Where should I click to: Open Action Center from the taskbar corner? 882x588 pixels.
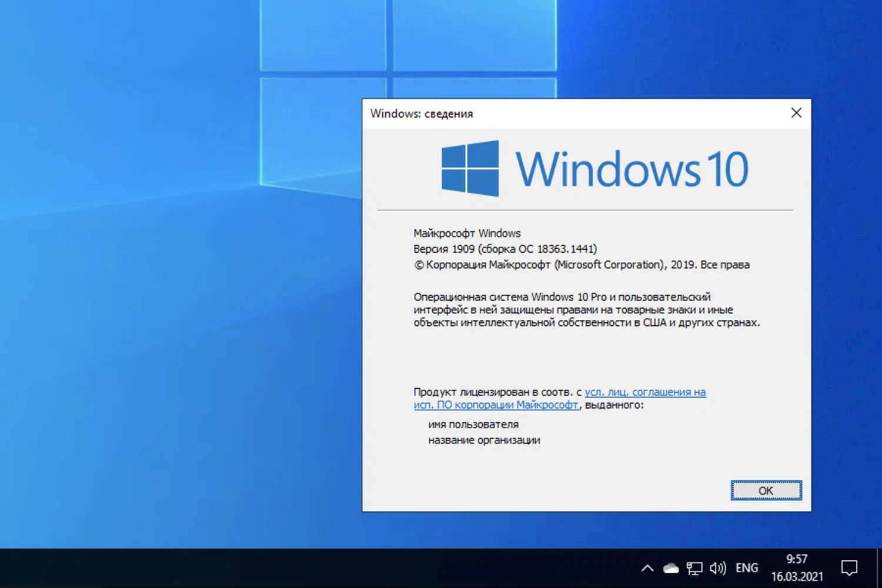coord(849,567)
